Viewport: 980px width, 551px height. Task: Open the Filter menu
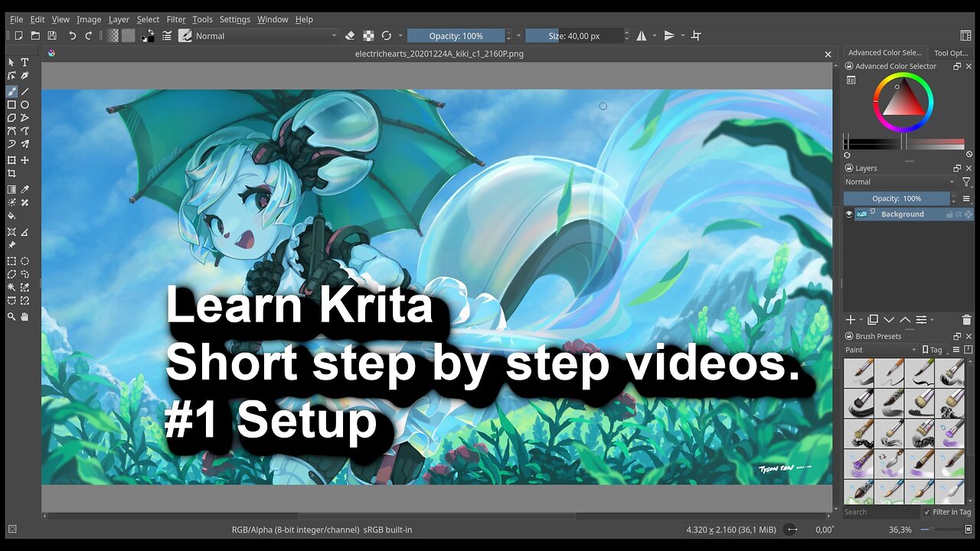(176, 19)
